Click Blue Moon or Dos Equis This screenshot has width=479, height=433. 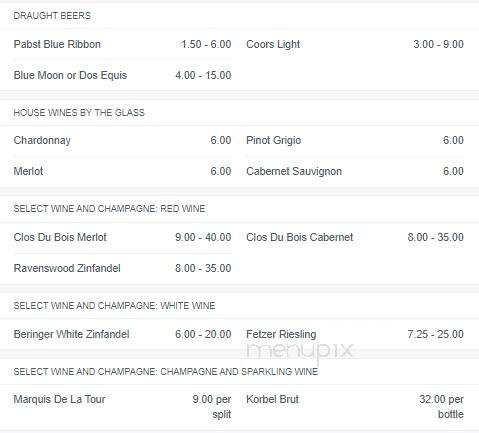(x=70, y=75)
